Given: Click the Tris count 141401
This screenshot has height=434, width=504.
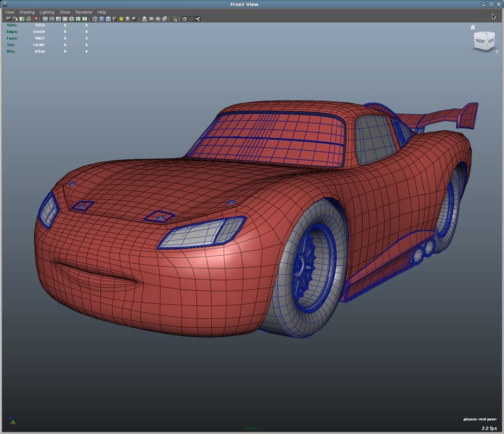Looking at the screenshot, I should (x=38, y=45).
